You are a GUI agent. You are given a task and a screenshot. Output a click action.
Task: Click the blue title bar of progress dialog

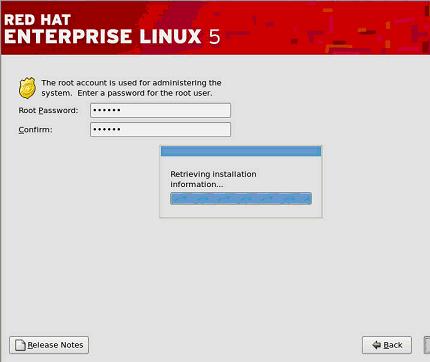(x=241, y=151)
